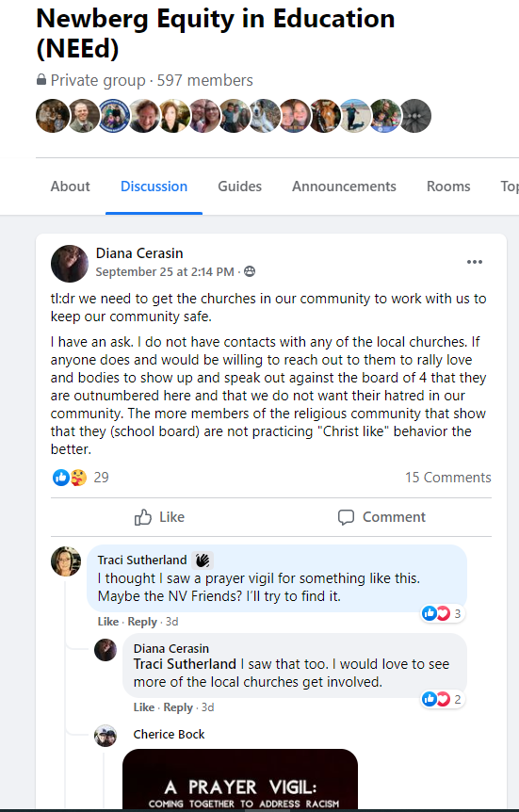Click the thumbs-up Like icon under the post
Screen dimensions: 519x812
143,517
